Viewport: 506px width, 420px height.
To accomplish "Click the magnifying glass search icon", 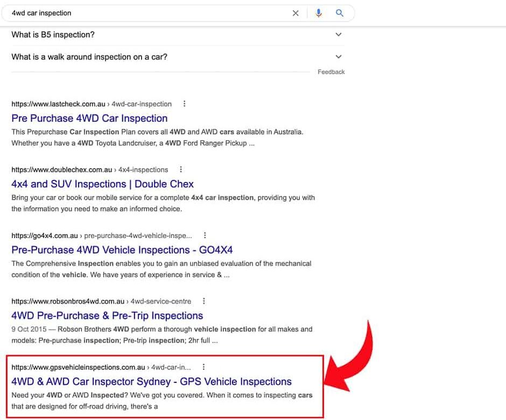I will point(340,13).
